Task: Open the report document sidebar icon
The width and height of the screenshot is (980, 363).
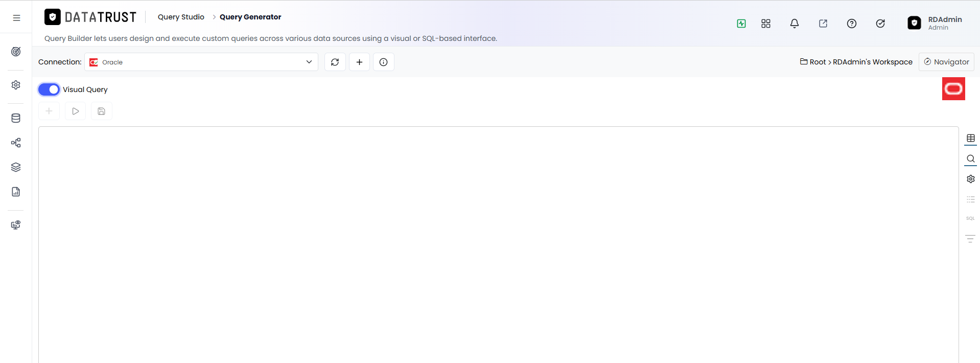Action: click(16, 192)
